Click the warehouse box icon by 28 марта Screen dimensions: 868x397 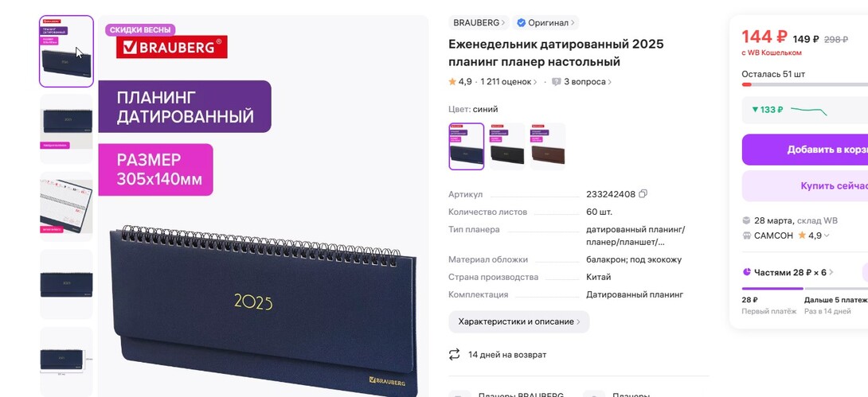[747, 220]
